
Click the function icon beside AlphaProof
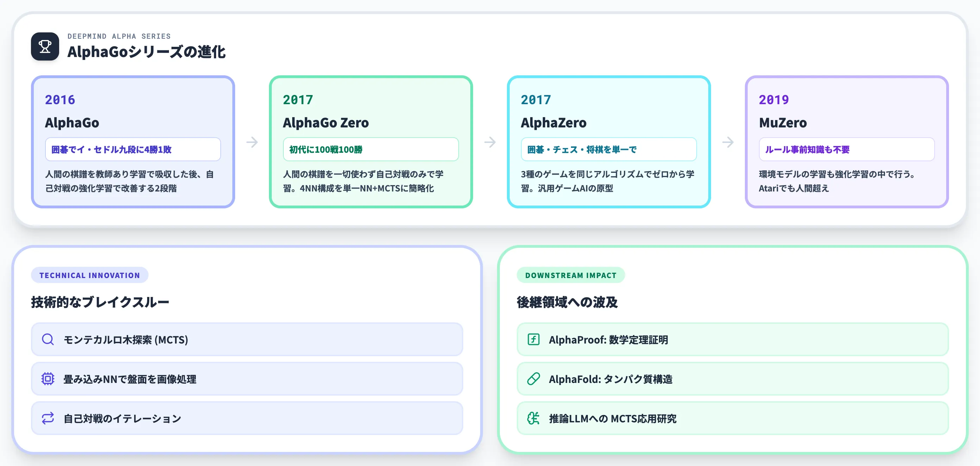[x=533, y=339]
